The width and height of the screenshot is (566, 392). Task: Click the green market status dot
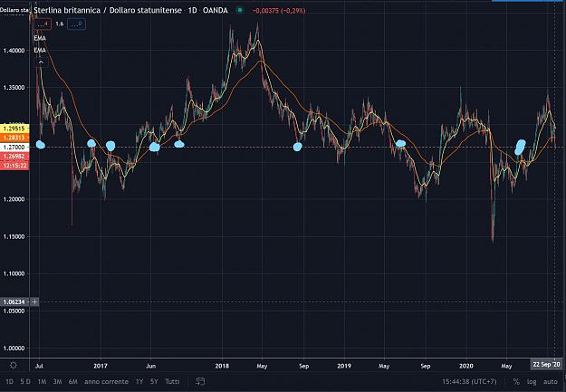(239, 10)
